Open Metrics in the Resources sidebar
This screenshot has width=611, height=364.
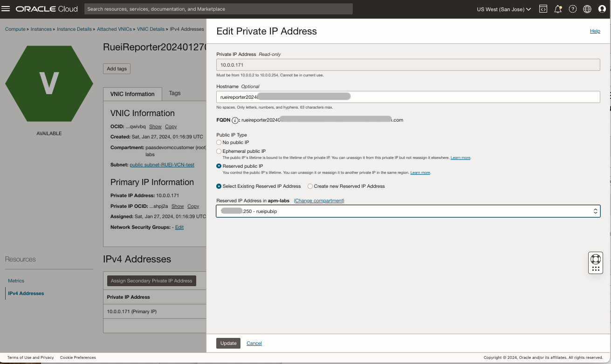pyautogui.click(x=16, y=281)
